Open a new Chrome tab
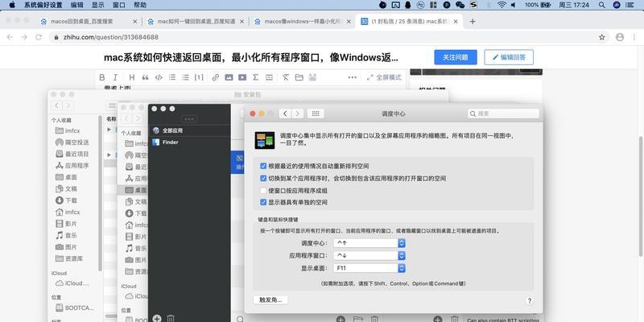 pyautogui.click(x=473, y=22)
